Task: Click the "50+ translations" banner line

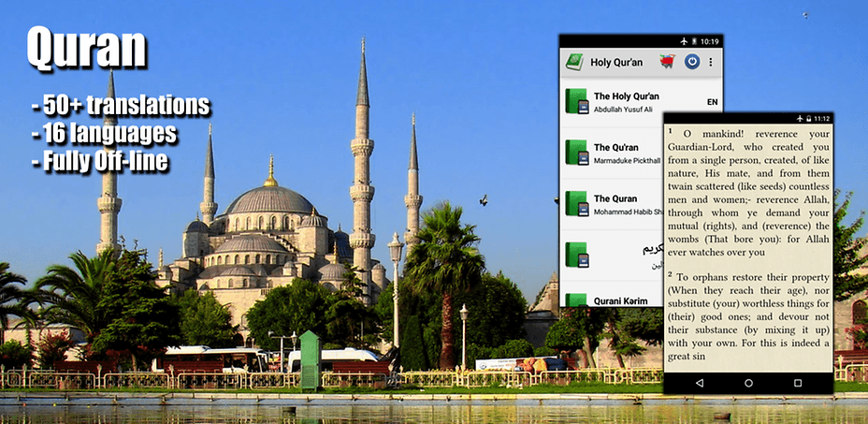Action: pos(122,105)
